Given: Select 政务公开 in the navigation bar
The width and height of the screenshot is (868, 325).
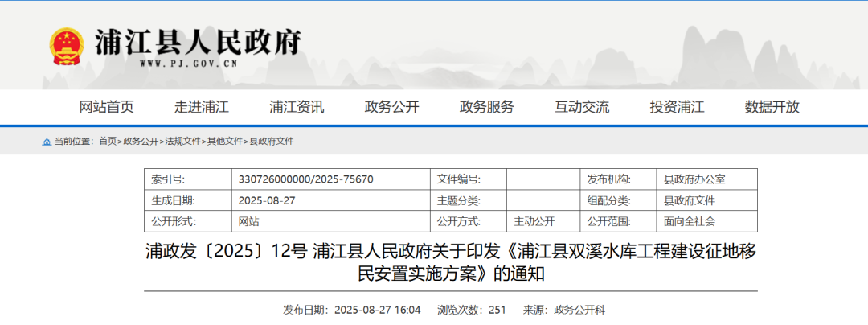Looking at the screenshot, I should coord(391,107).
